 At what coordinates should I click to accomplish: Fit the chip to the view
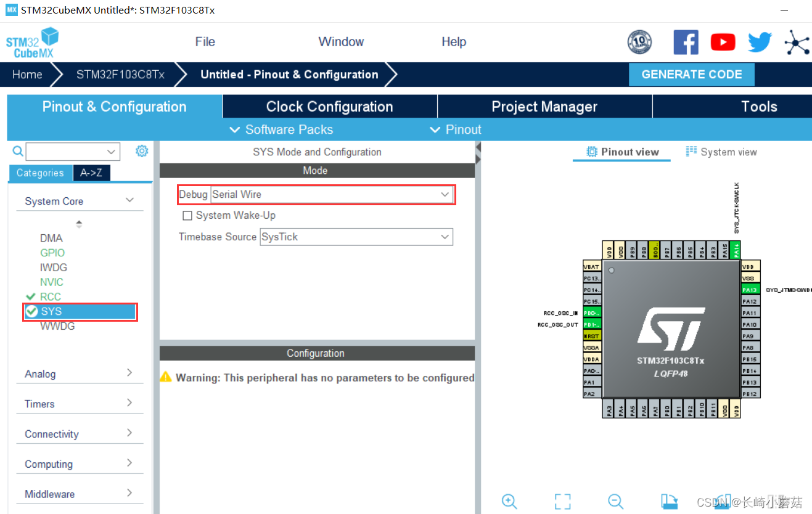562,501
